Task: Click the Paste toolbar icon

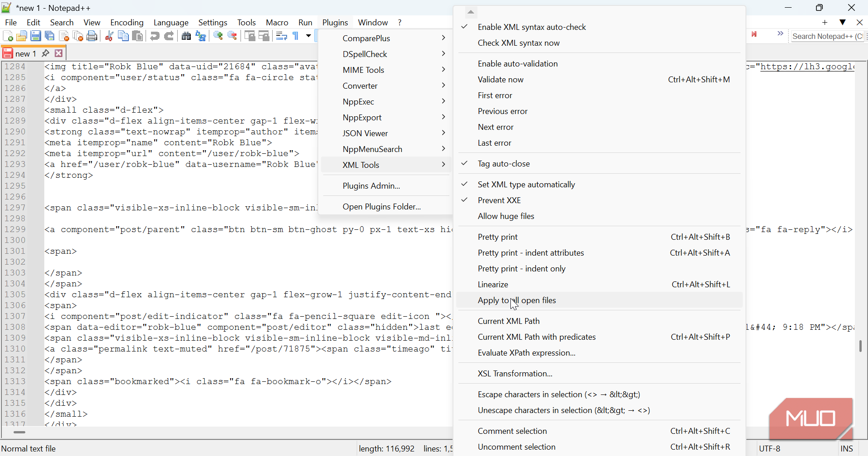Action: point(137,36)
